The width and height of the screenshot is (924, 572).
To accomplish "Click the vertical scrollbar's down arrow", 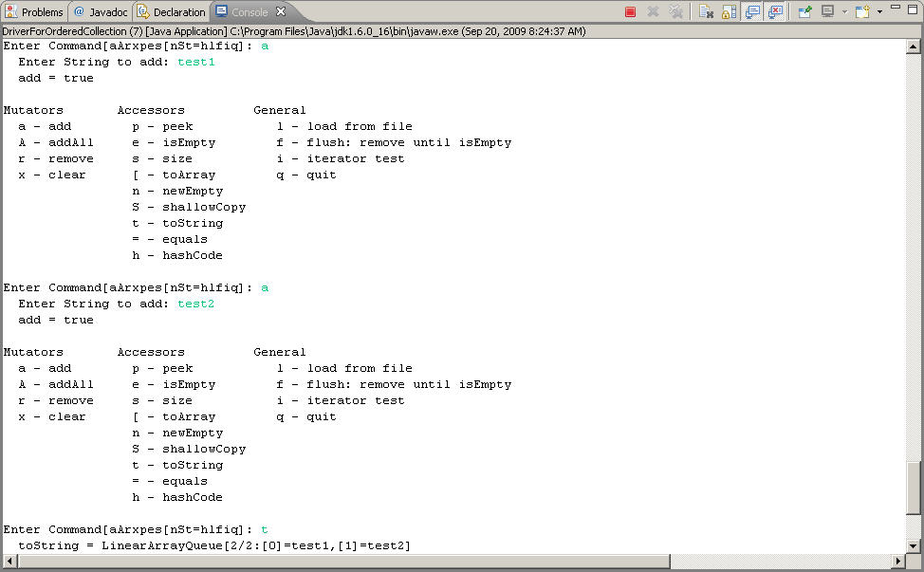I will pyautogui.click(x=914, y=547).
